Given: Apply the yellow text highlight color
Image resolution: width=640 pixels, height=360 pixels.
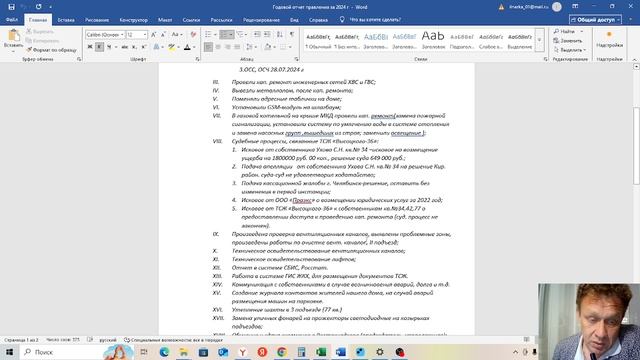Looking at the screenshot, I should click(x=172, y=47).
